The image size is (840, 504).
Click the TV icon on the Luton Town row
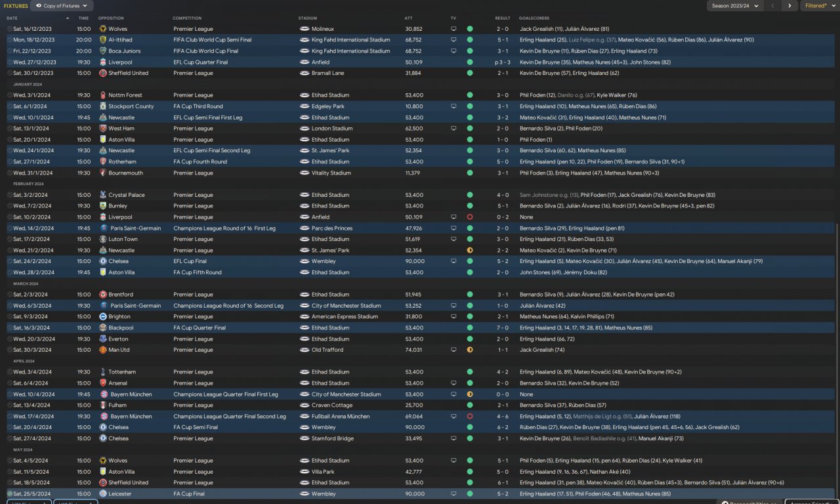(x=453, y=240)
